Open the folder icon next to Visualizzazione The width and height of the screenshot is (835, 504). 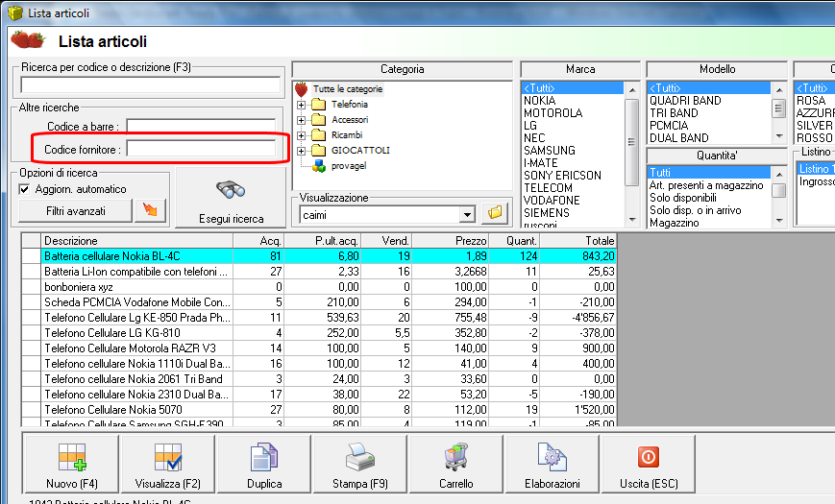(495, 213)
